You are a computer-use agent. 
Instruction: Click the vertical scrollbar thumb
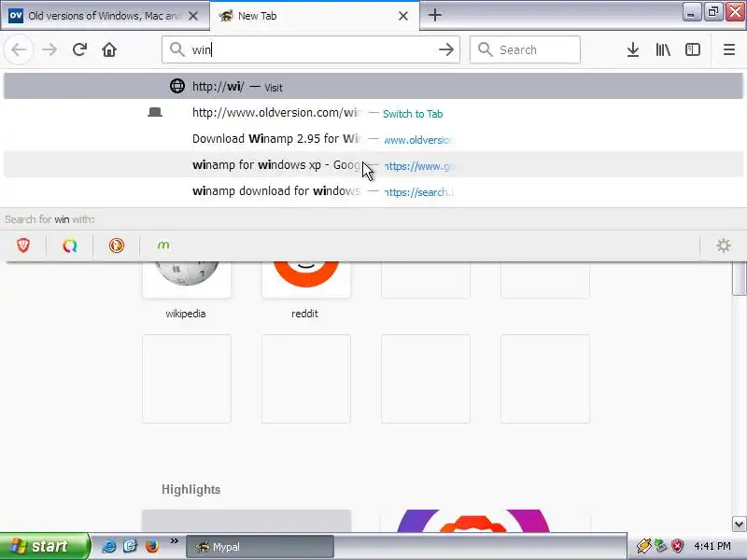pos(739,278)
